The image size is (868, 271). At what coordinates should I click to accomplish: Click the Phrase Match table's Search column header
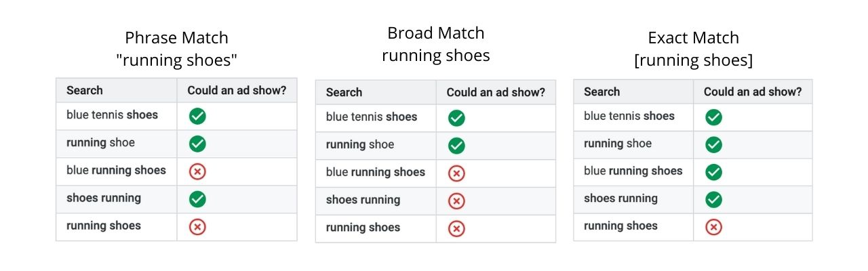85,90
